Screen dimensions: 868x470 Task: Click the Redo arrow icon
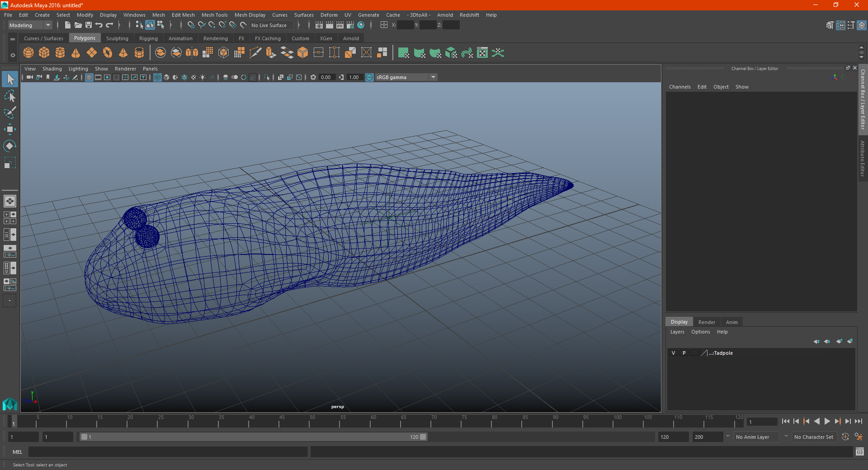[109, 25]
